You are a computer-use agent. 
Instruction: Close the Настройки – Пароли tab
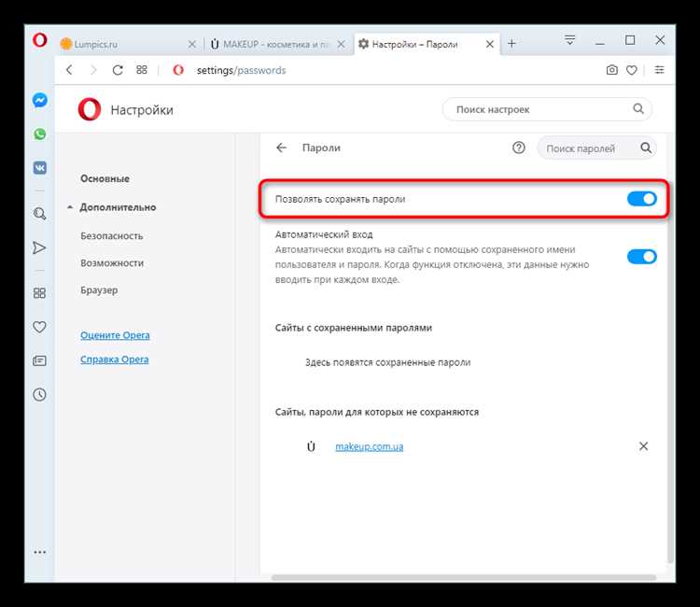tap(490, 44)
